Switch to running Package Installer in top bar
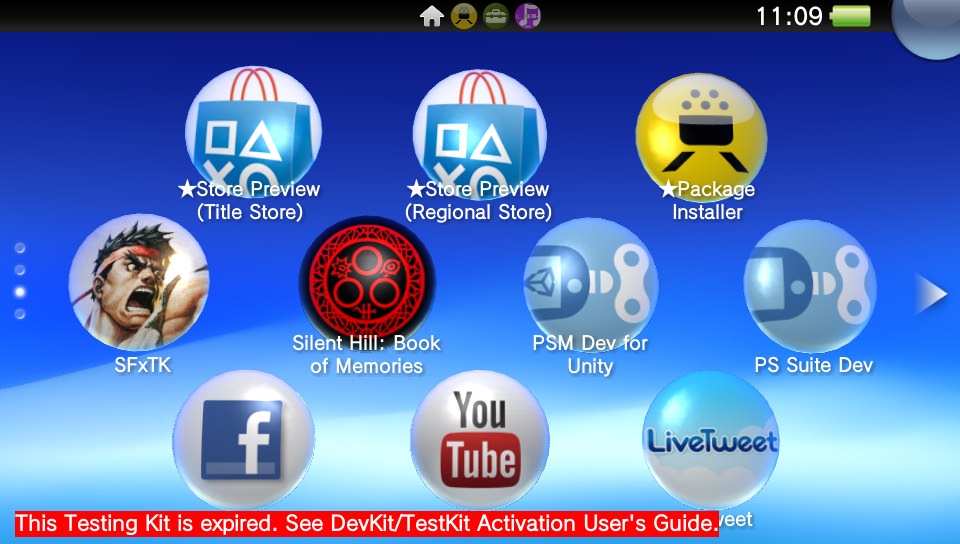 pyautogui.click(x=463, y=16)
